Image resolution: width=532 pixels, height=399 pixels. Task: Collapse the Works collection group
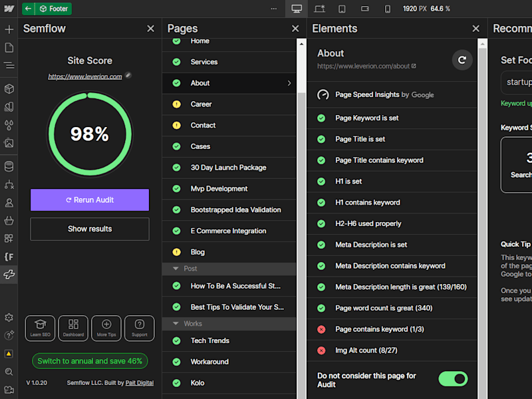176,323
